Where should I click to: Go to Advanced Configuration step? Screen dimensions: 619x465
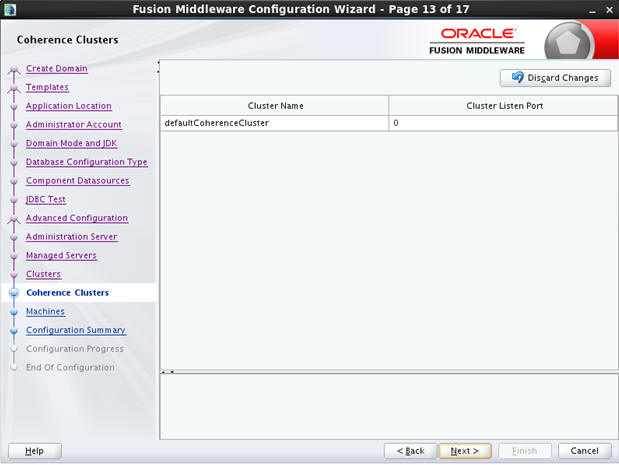click(77, 218)
